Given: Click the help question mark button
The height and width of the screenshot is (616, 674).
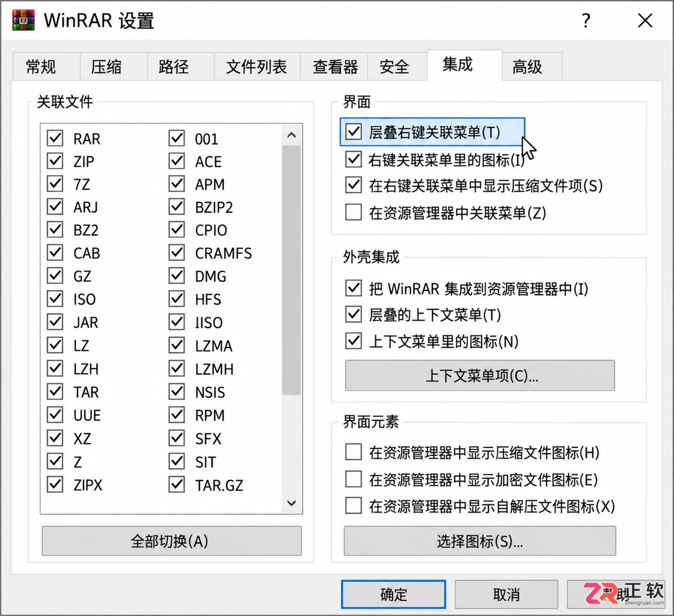Looking at the screenshot, I should (586, 20).
